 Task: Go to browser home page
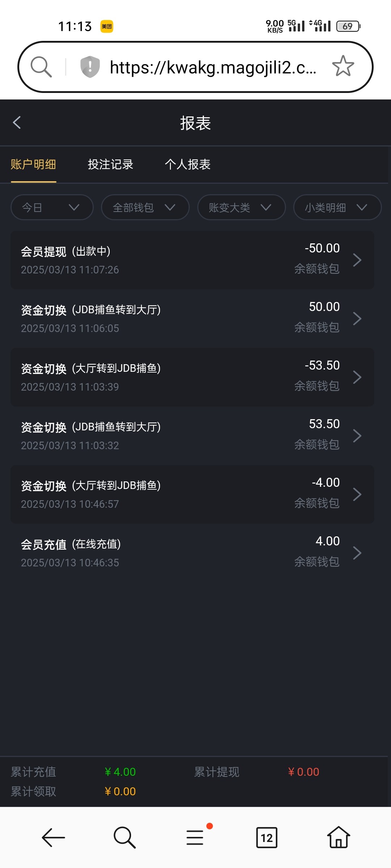[x=338, y=837]
